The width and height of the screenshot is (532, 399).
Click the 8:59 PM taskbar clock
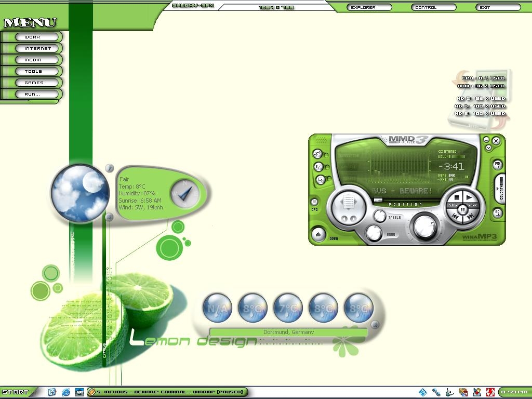(x=514, y=392)
